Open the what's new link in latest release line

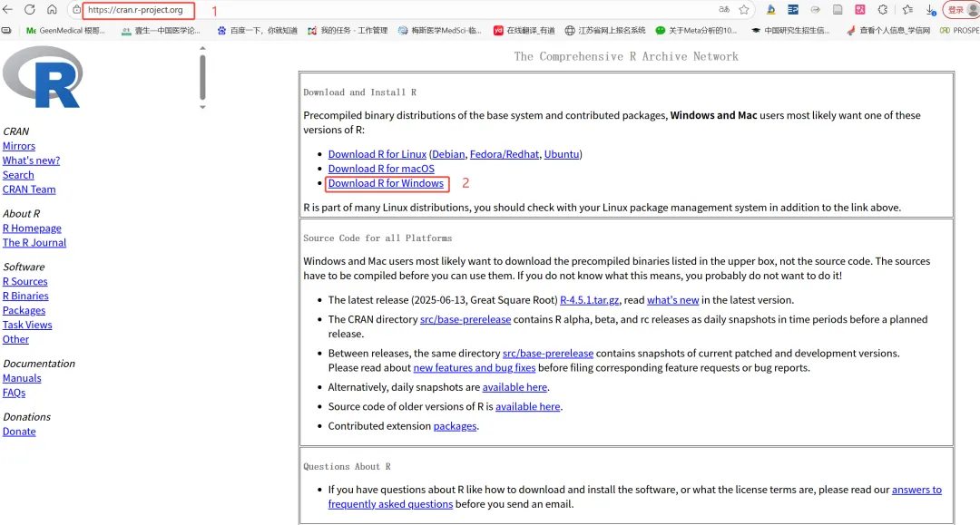tap(672, 300)
